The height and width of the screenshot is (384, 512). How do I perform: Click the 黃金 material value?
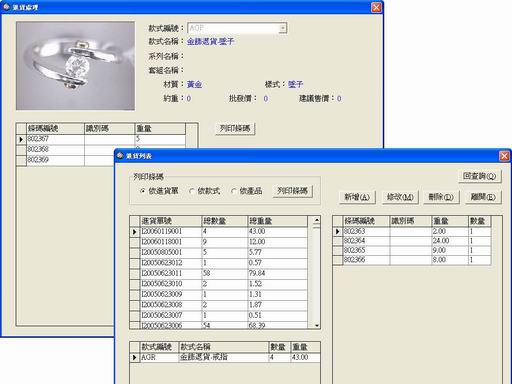(x=194, y=84)
